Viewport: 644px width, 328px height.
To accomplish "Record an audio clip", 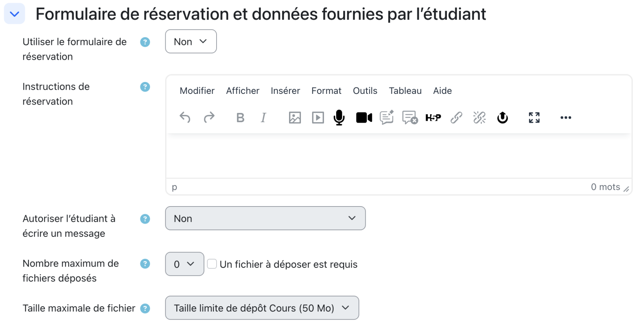I will [x=339, y=118].
